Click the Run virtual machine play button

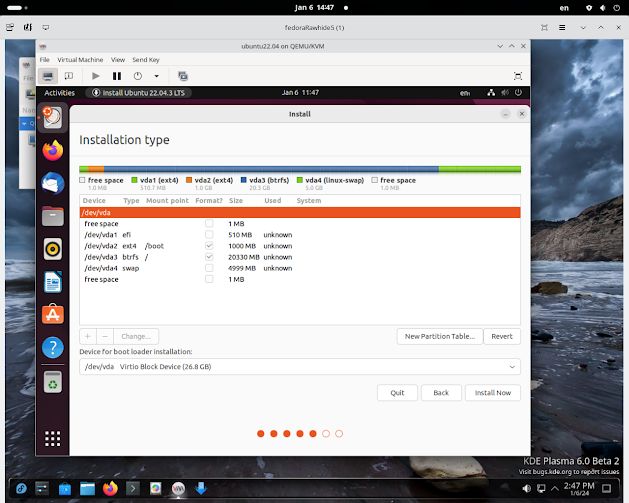click(x=95, y=76)
